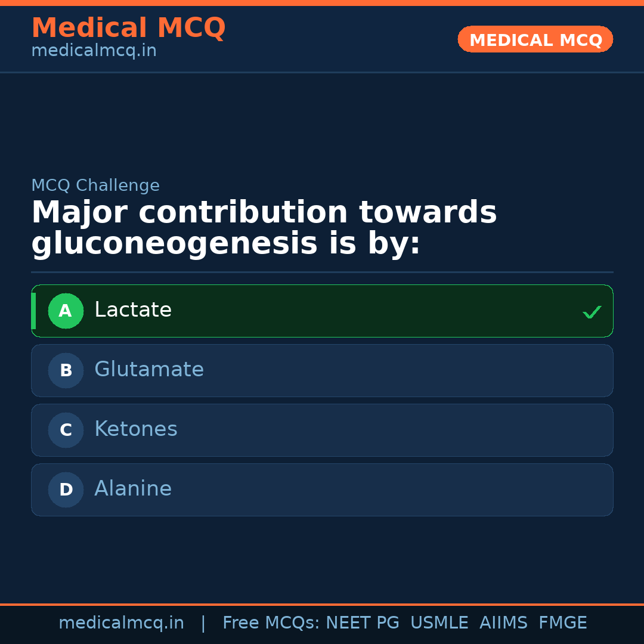Image resolution: width=644 pixels, height=644 pixels.
Task: Expand the Alanine option card
Action: (x=322, y=490)
